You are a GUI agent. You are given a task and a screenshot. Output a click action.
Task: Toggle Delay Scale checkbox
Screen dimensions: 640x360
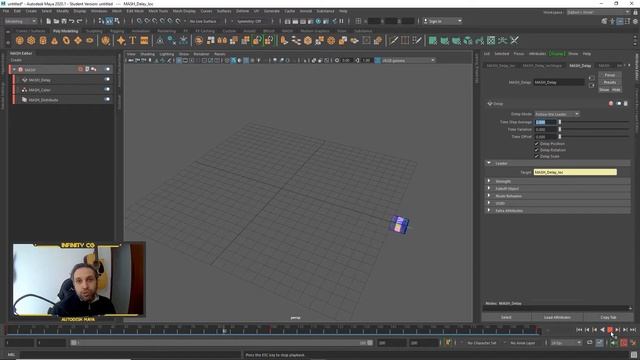click(537, 156)
